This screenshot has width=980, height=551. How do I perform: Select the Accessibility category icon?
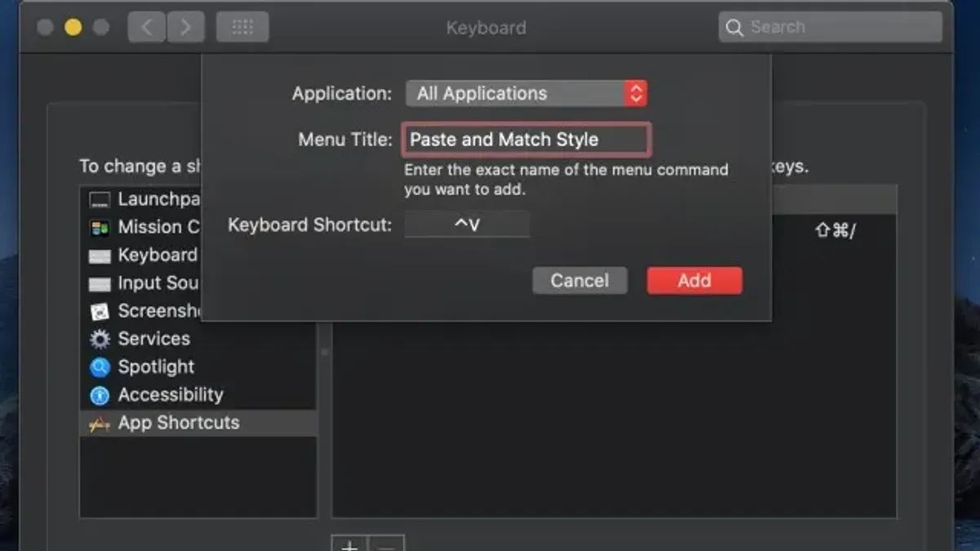point(100,395)
